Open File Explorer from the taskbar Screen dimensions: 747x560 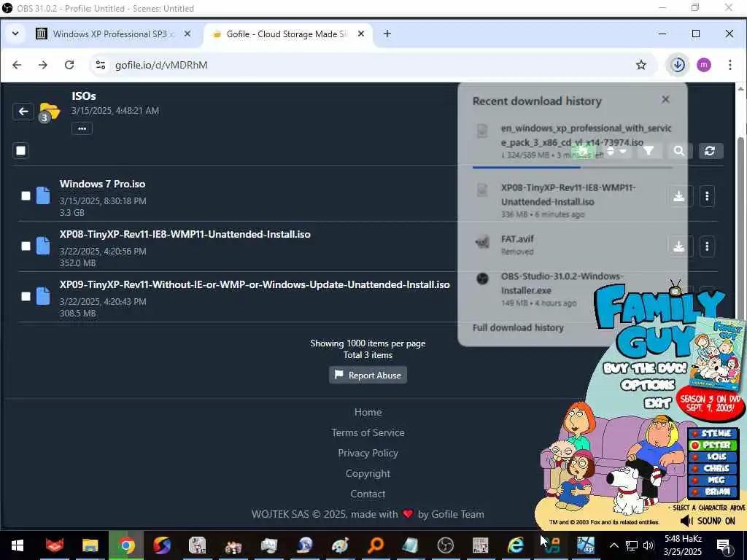pyautogui.click(x=90, y=545)
